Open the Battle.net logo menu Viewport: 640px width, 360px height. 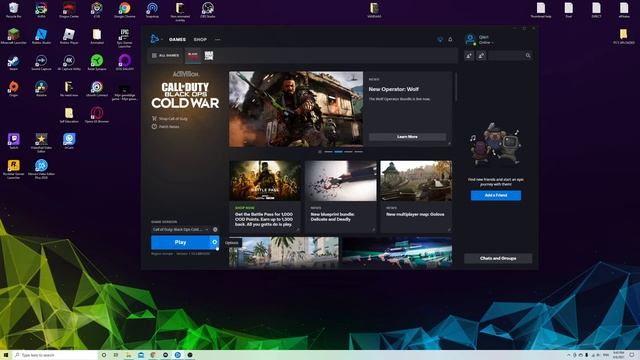coord(154,39)
